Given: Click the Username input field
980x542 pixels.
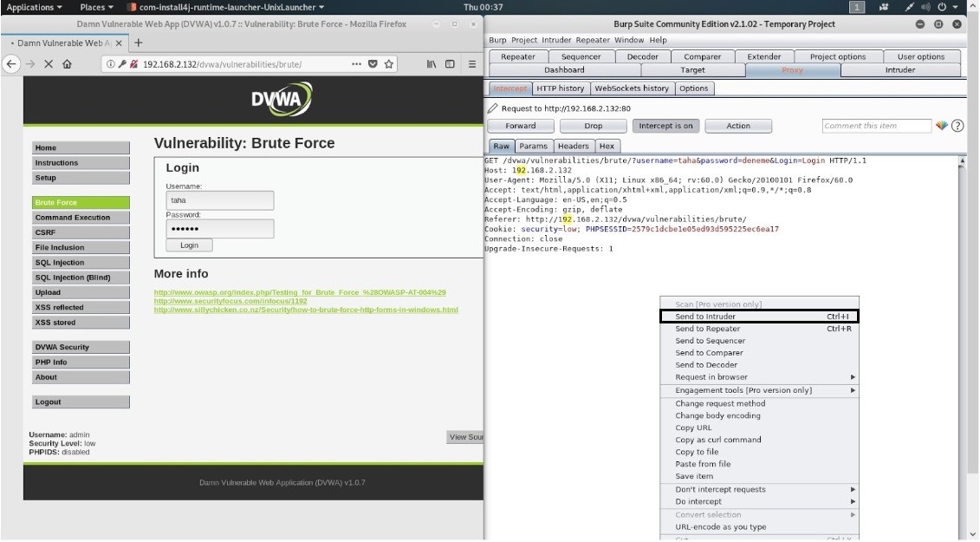Looking at the screenshot, I should [x=220, y=200].
